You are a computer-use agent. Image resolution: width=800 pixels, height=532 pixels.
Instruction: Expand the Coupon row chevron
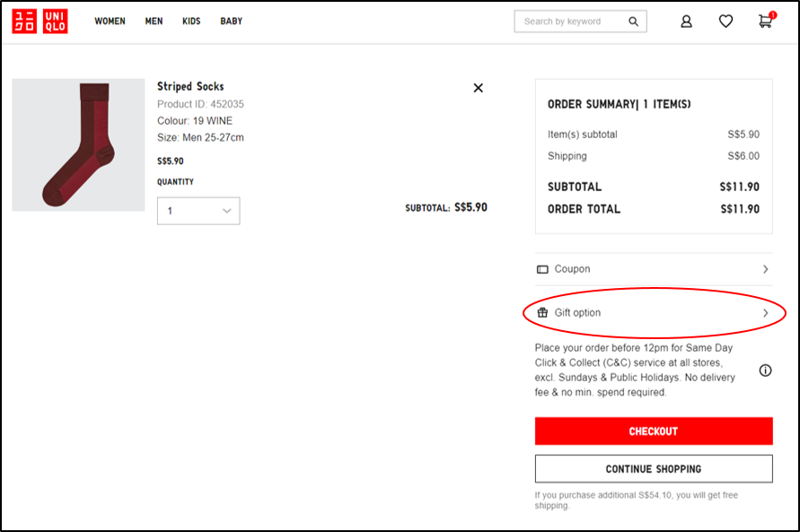click(765, 269)
